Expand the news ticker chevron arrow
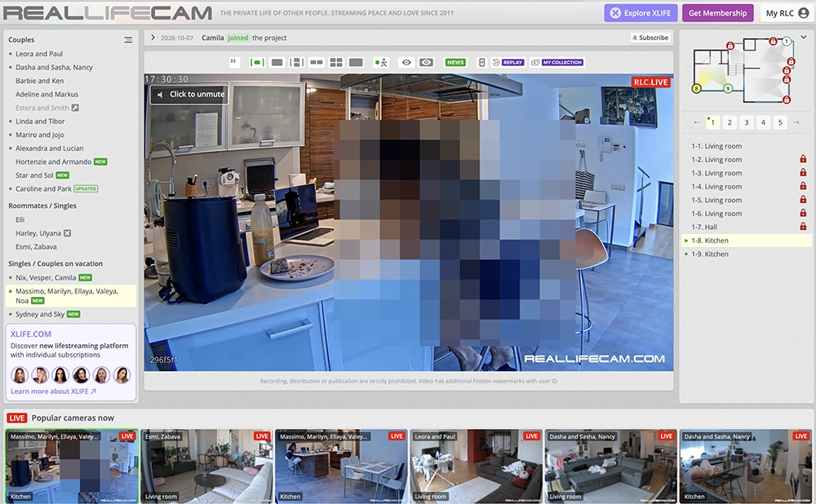Screen dimensions: 816x504 click(x=153, y=38)
